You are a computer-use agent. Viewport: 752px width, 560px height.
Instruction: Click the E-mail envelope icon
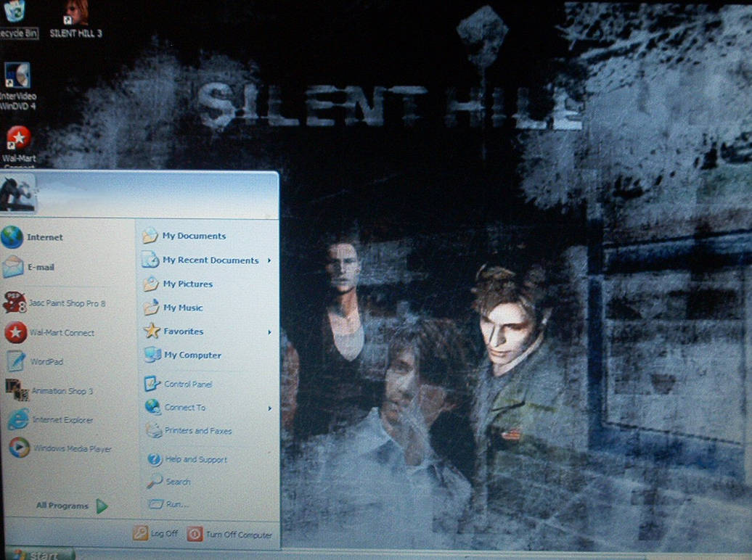pos(13,267)
